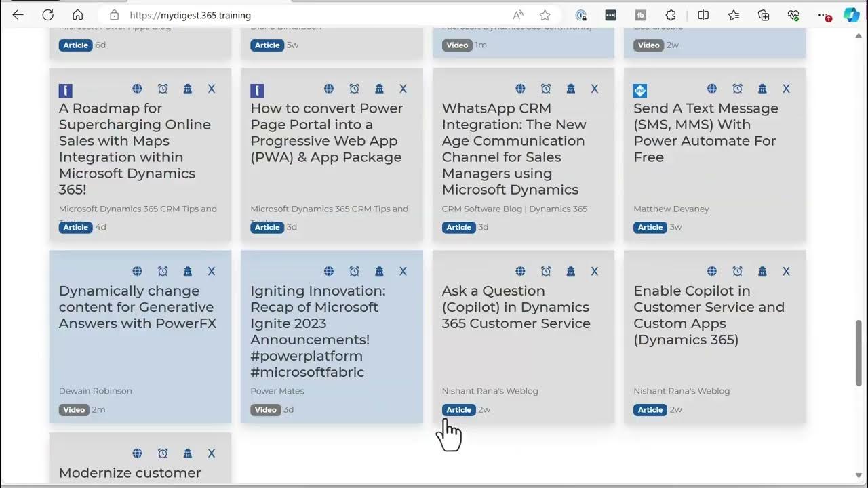Open article 'Ask a Question (Copilot) in Dynamics 365 Customer Service'
868x488 pixels.
(x=515, y=307)
